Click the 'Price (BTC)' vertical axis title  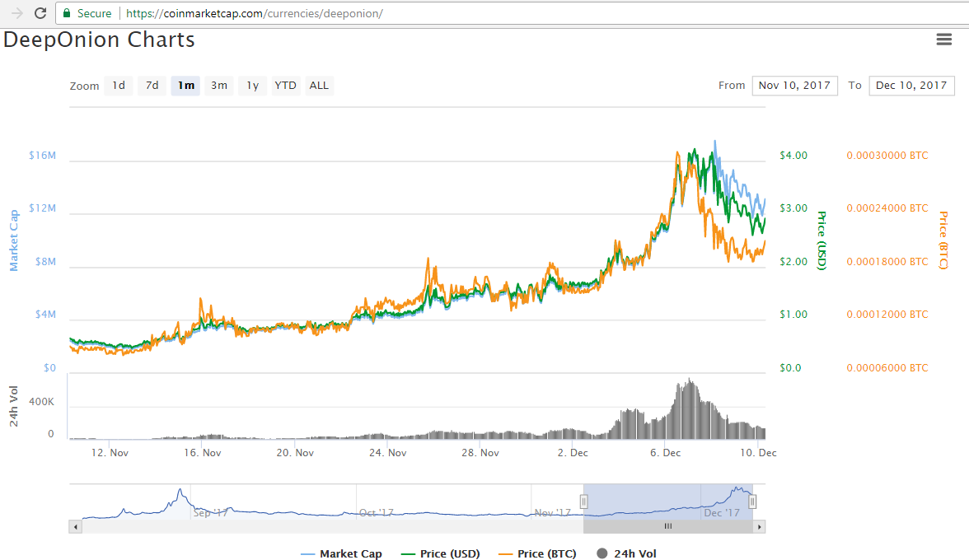943,240
